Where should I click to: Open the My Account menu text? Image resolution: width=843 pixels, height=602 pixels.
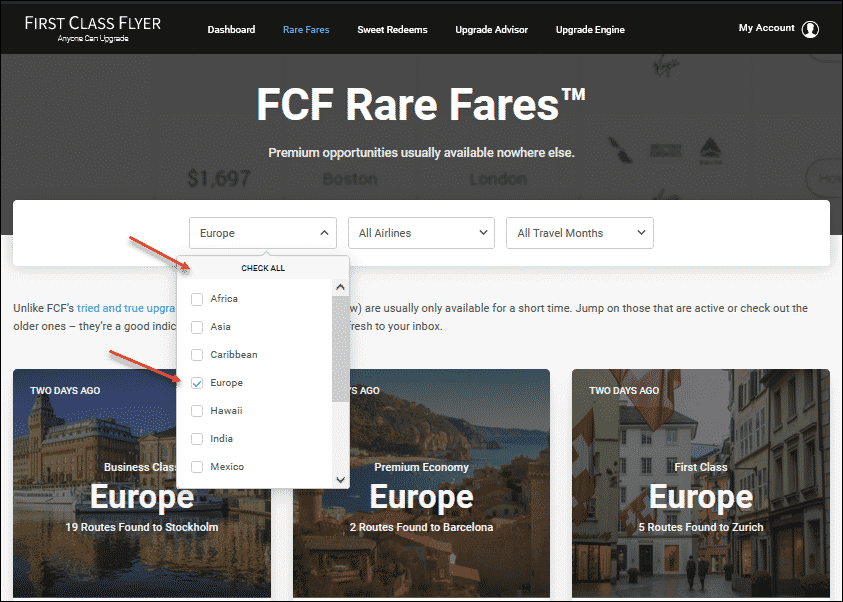(x=766, y=27)
